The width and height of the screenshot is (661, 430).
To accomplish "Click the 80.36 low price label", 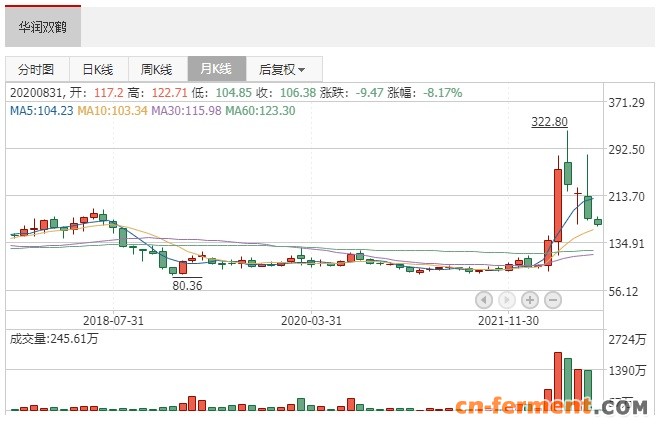I will [x=187, y=285].
